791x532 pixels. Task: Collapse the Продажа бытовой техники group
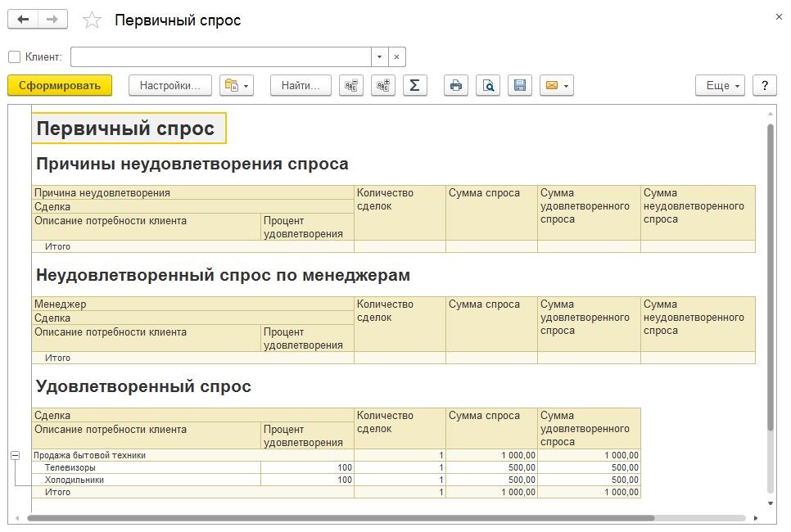click(15, 455)
